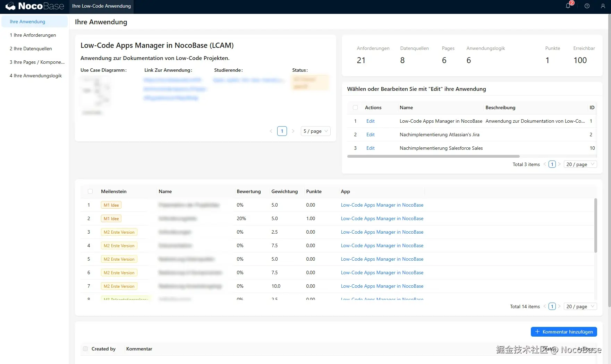
Task: Select 4 Ihre Anwendungslogik in sidebar
Action: point(35,76)
